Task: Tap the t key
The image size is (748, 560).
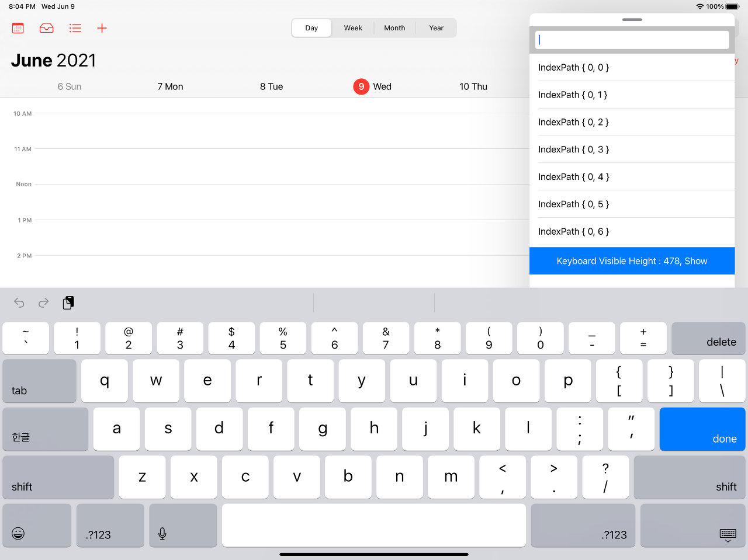Action: (310, 381)
